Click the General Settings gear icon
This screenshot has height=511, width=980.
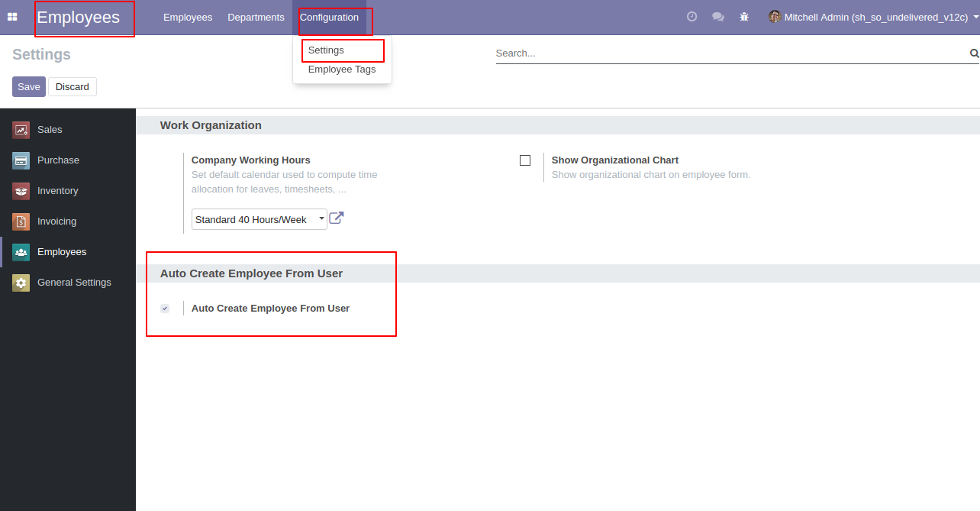click(x=21, y=283)
